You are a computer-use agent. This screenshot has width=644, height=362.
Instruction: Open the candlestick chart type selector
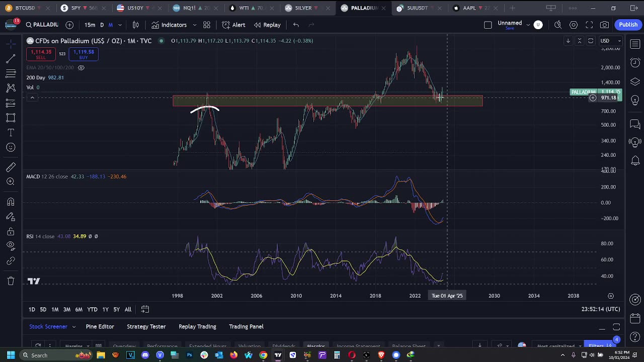coord(136,25)
